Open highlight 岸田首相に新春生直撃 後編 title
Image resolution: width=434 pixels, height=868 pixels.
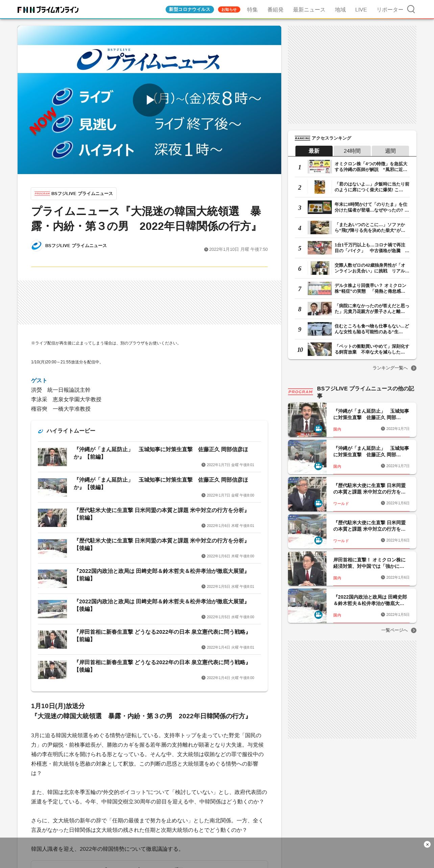(x=162, y=666)
